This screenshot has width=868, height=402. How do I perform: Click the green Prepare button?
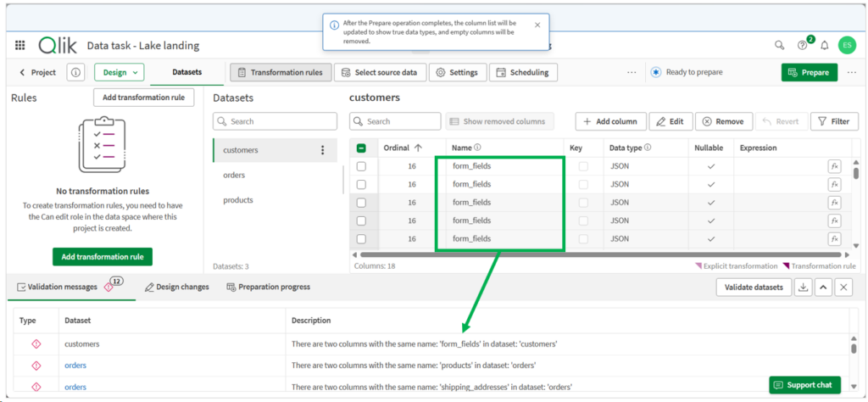click(x=810, y=73)
